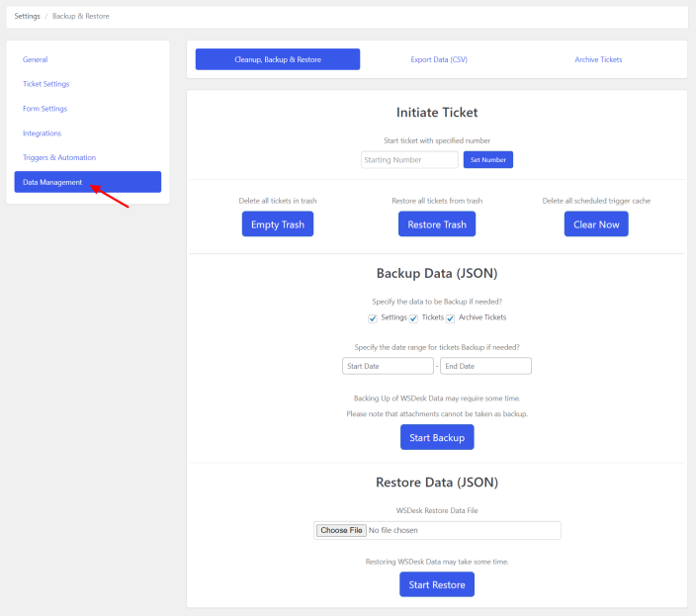This screenshot has width=696, height=616.
Task: Click 'No file chosen' text
Action: click(393, 530)
